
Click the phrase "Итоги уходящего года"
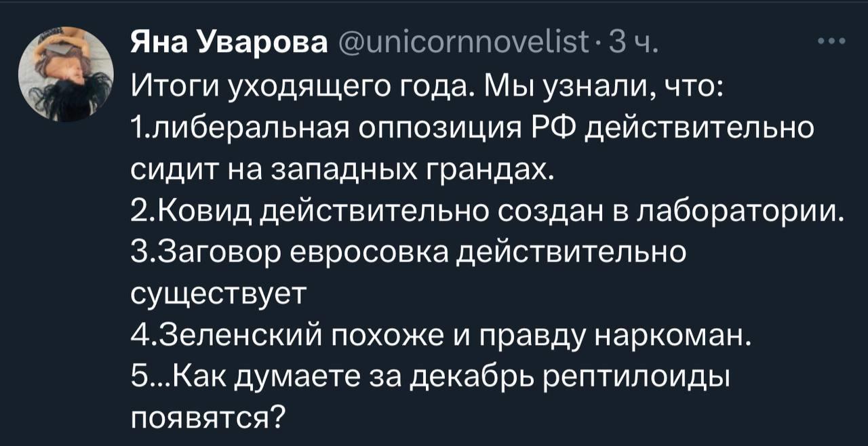tap(289, 87)
